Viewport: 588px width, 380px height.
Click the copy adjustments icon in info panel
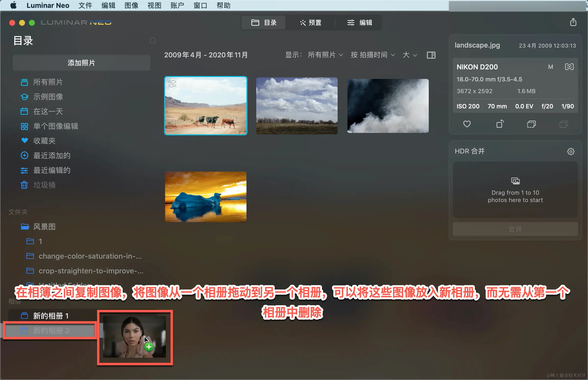pos(531,124)
